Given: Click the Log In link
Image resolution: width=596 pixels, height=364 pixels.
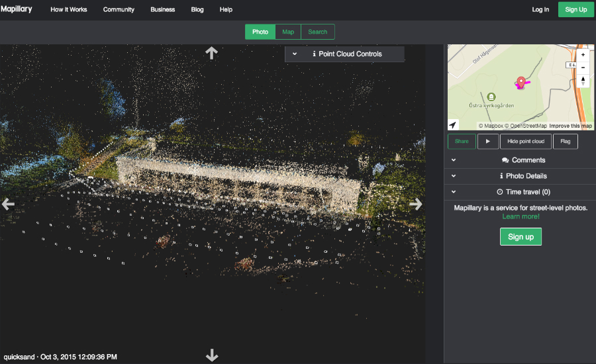Looking at the screenshot, I should click(x=540, y=9).
